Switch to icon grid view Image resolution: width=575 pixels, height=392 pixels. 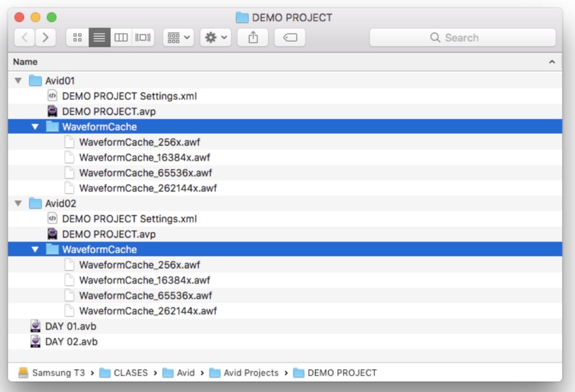point(77,37)
